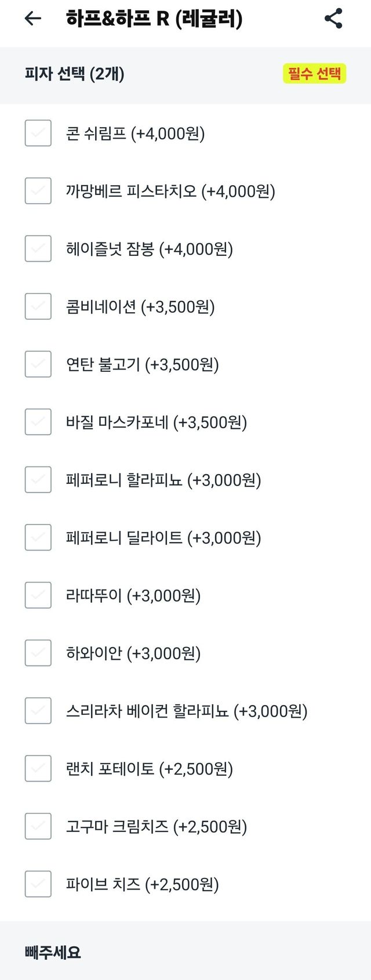The image size is (371, 980).
Task: Check 스리라차 베이컨 할라피뇨 checkbox
Action: click(x=38, y=711)
